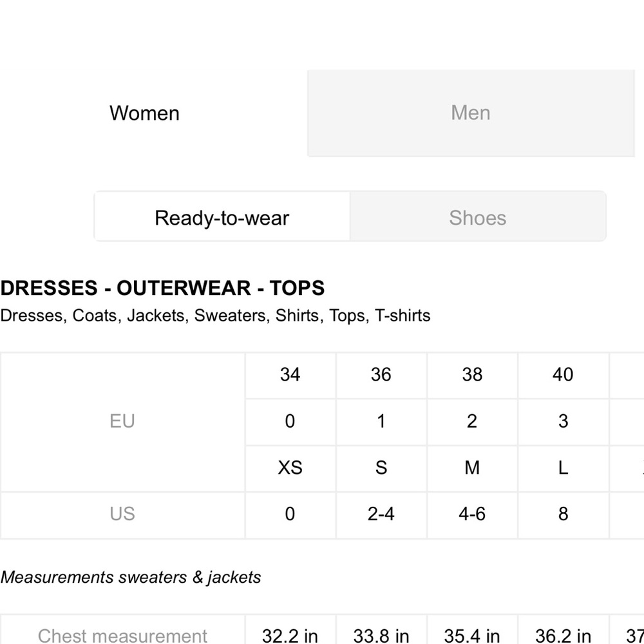The width and height of the screenshot is (644, 644).
Task: Select the Ready-to-wear tab
Action: 222,216
